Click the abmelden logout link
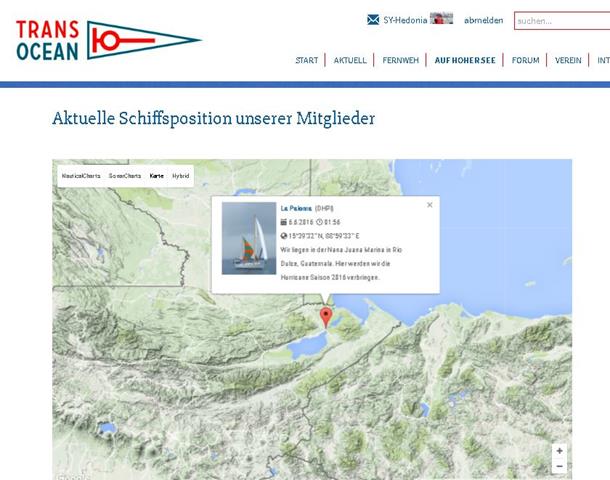The height and width of the screenshot is (480, 610). click(x=484, y=20)
